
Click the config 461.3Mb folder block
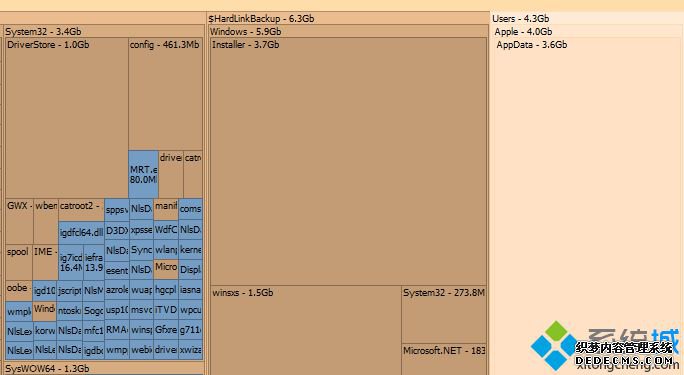[x=165, y=94]
